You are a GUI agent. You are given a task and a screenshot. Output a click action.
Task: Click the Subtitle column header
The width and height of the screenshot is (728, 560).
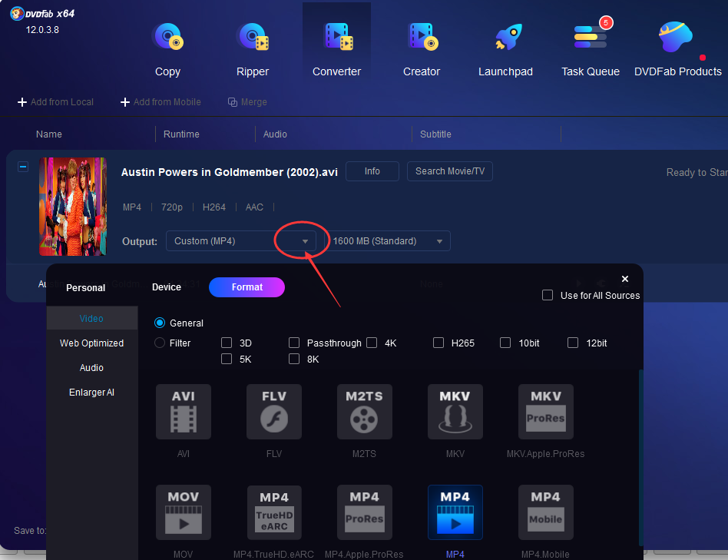tap(435, 134)
